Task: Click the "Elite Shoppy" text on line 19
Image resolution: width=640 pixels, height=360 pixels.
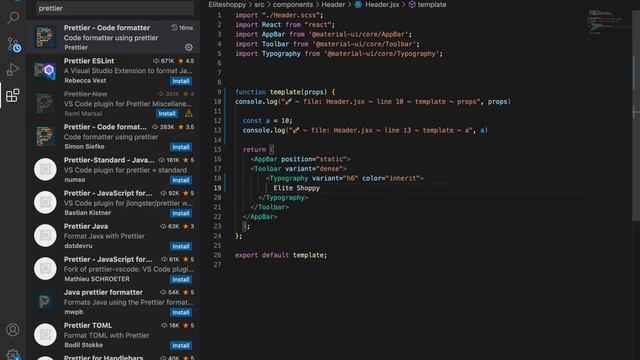Action: [296, 188]
